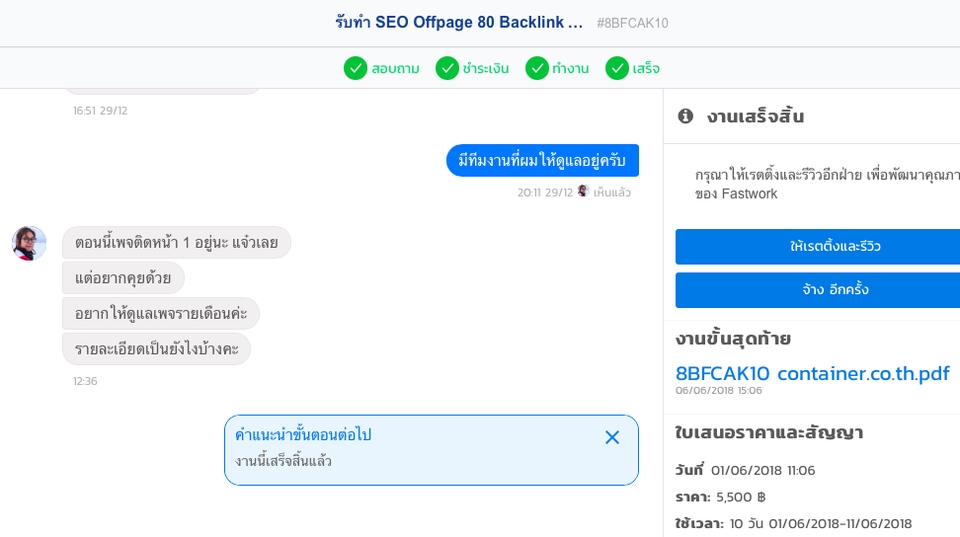960x537 pixels.
Task: Click the job title รับทำ SEO Offpage 80 Backlink
Action: click(459, 23)
